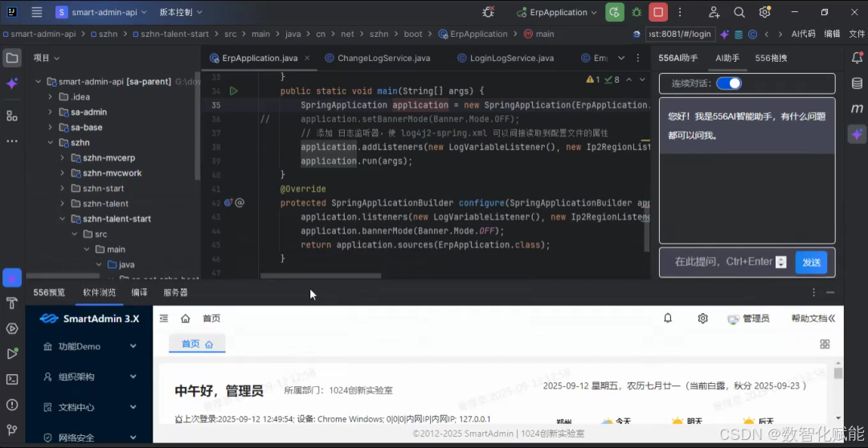Image resolution: width=868 pixels, height=448 pixels.
Task: Click the bug with red x icon
Action: pyautogui.click(x=489, y=12)
